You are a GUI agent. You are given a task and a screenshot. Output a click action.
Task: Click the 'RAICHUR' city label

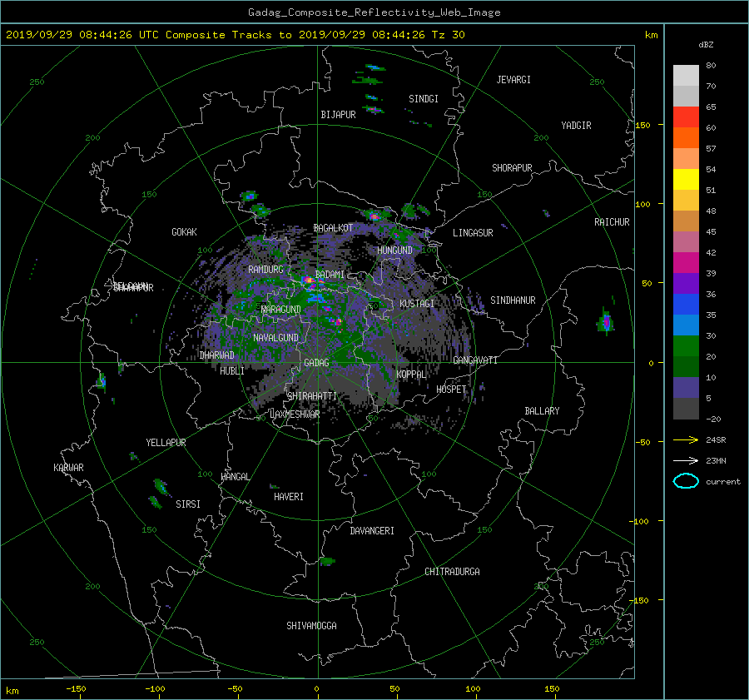coord(612,222)
